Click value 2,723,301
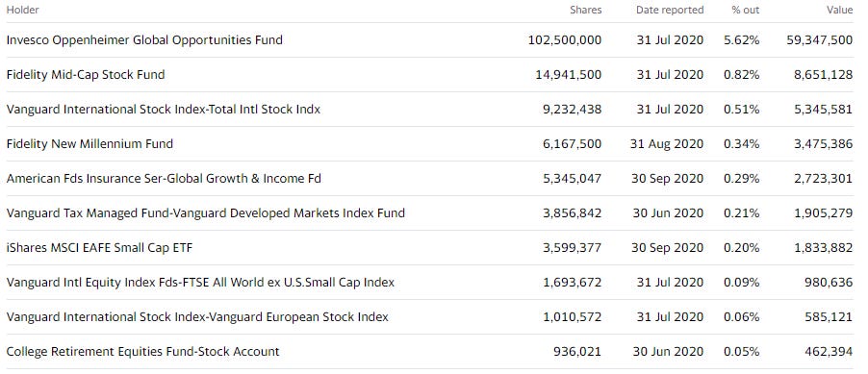 [823, 179]
